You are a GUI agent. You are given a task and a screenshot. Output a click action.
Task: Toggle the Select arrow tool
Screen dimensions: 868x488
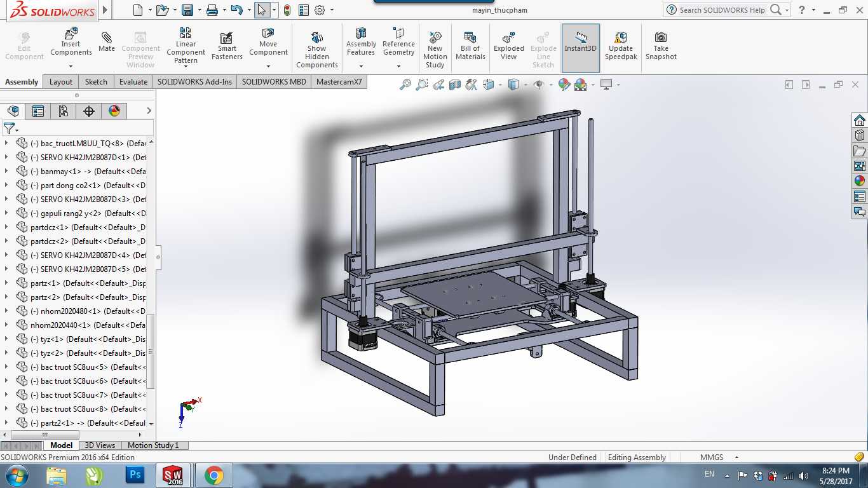pyautogui.click(x=262, y=10)
